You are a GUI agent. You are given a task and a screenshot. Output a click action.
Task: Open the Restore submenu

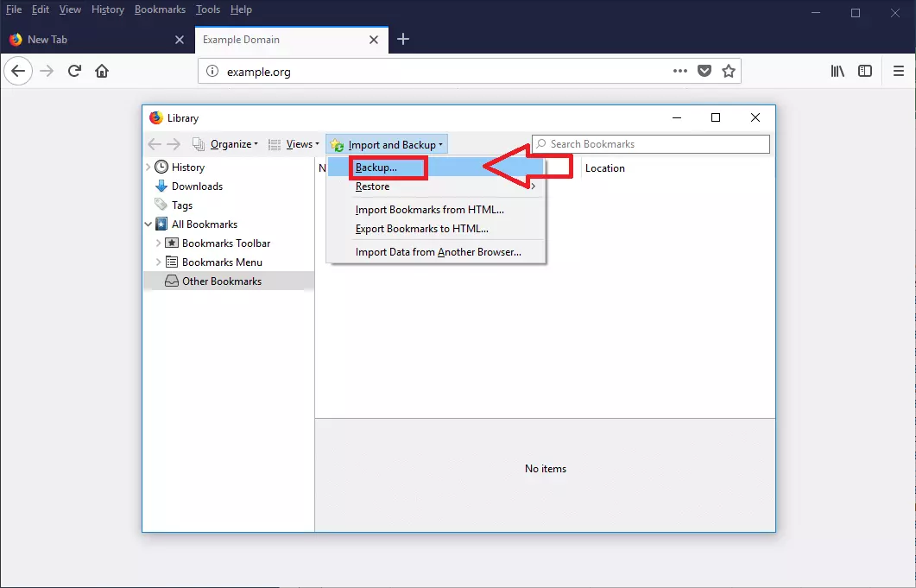point(436,187)
